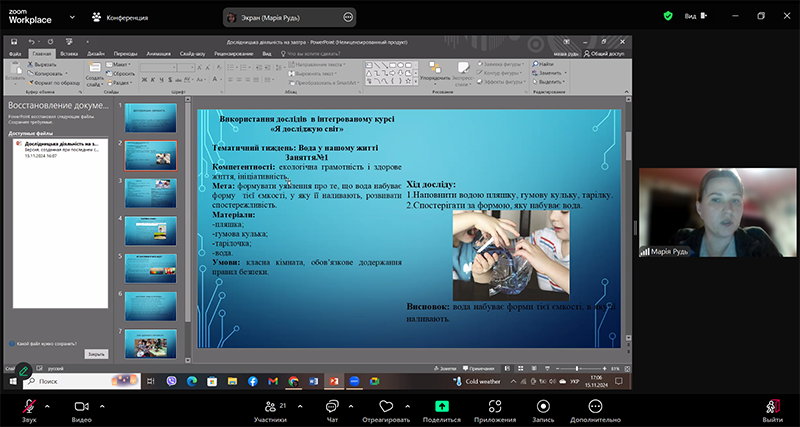
Task: Expand audio options arrow next to Звук
Action: pos(47,407)
